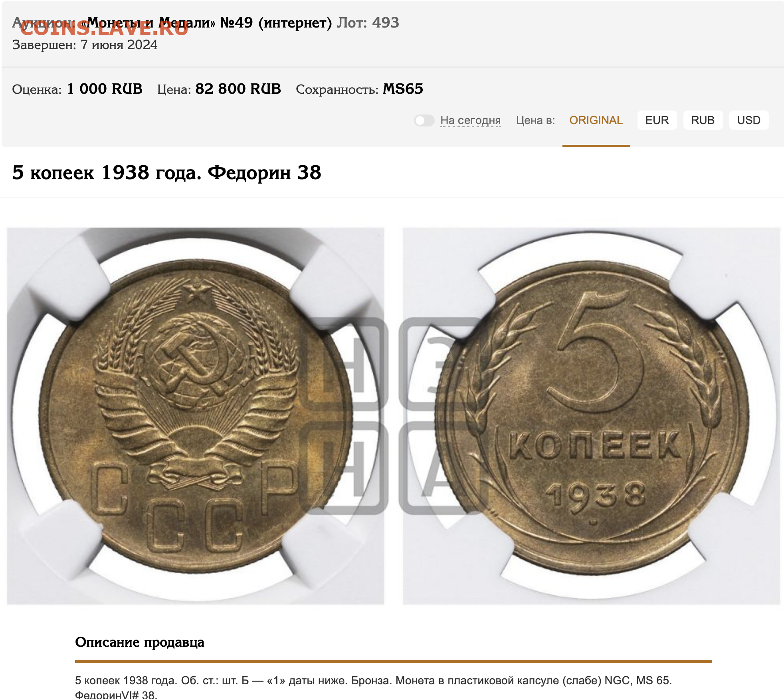Image resolution: width=784 pixels, height=699 pixels.
Task: Open the coin obverse photo
Action: pos(196,416)
